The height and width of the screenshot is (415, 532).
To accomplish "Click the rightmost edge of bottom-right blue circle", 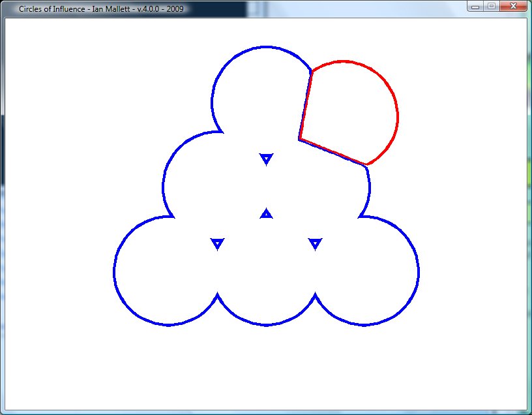I will point(419,271).
